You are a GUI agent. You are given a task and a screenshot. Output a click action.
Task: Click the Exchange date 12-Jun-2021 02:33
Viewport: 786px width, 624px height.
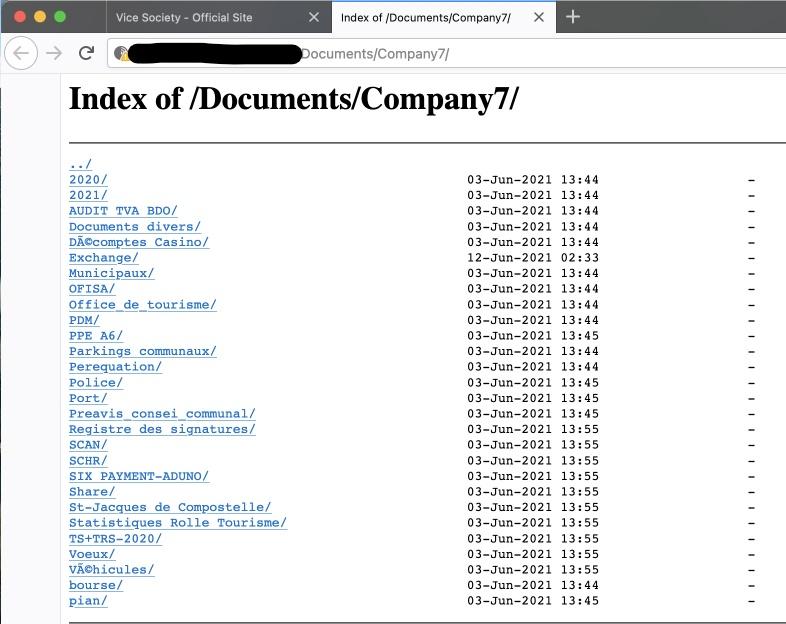point(533,258)
